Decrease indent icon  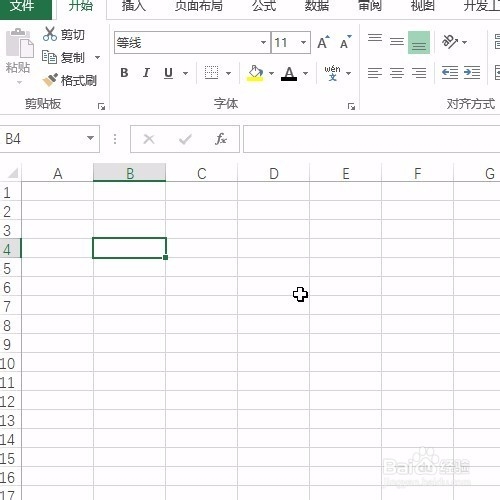(x=450, y=73)
